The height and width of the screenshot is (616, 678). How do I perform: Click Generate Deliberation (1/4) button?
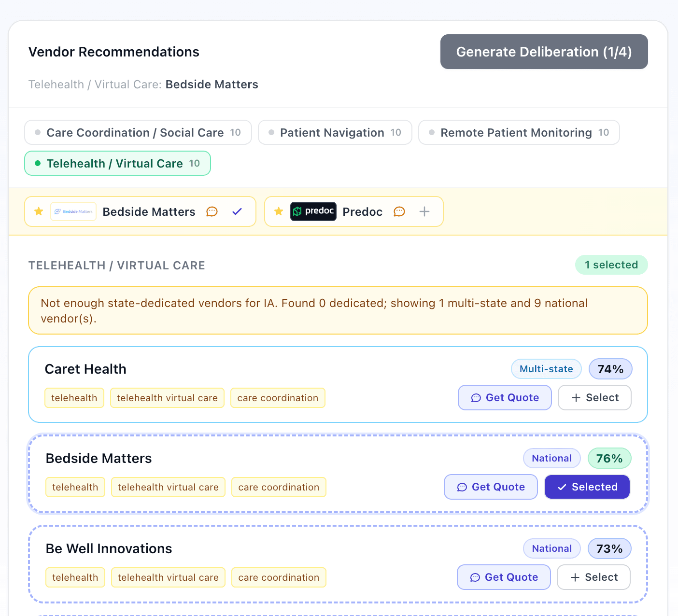coord(544,52)
